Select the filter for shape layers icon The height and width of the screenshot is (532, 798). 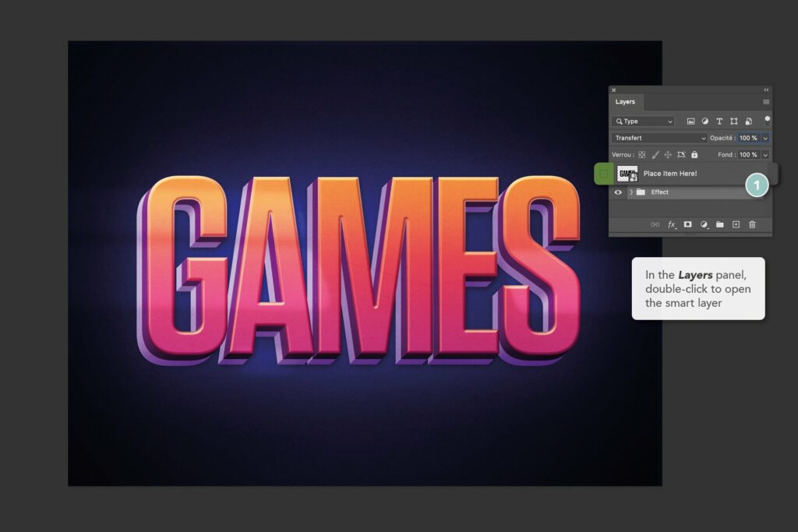coord(735,122)
